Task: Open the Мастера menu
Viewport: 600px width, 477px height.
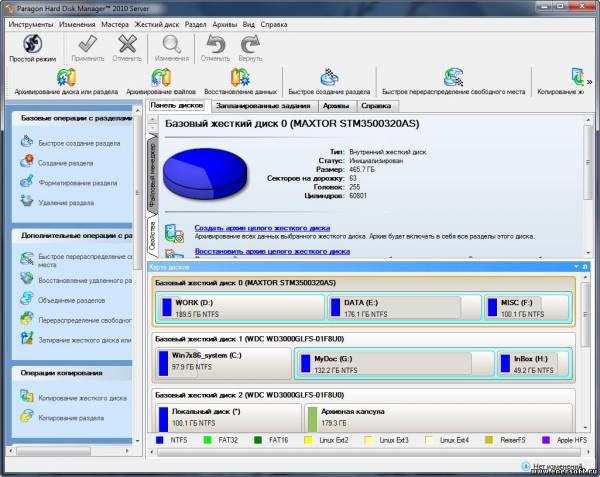Action: click(x=115, y=24)
